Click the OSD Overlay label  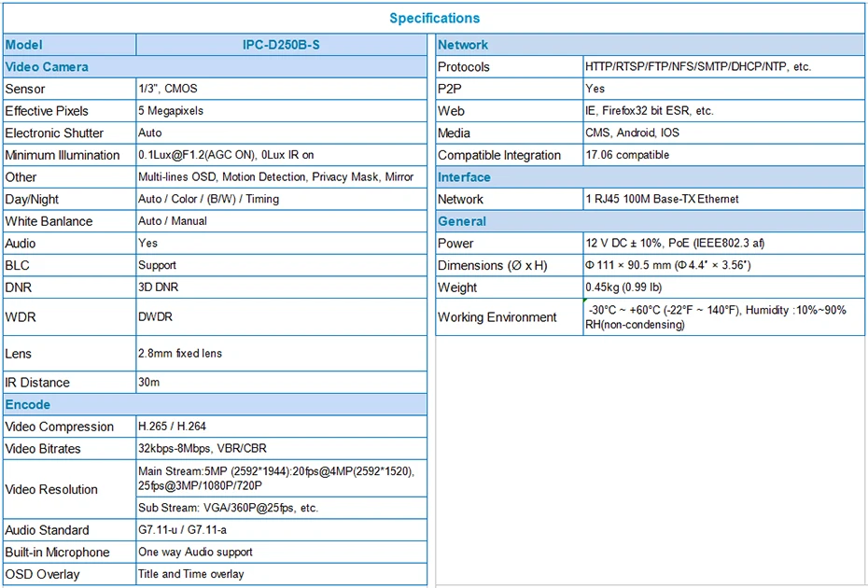(42, 574)
